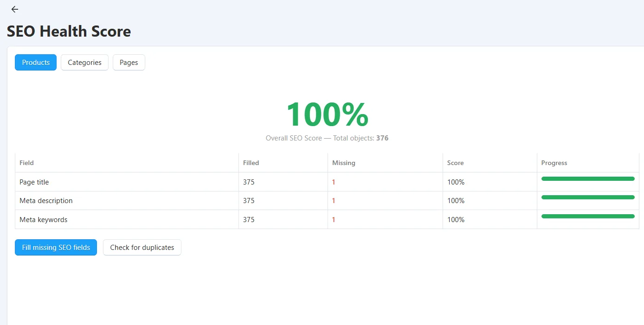Click the Page title row label
This screenshot has height=325, width=644.
click(34, 182)
